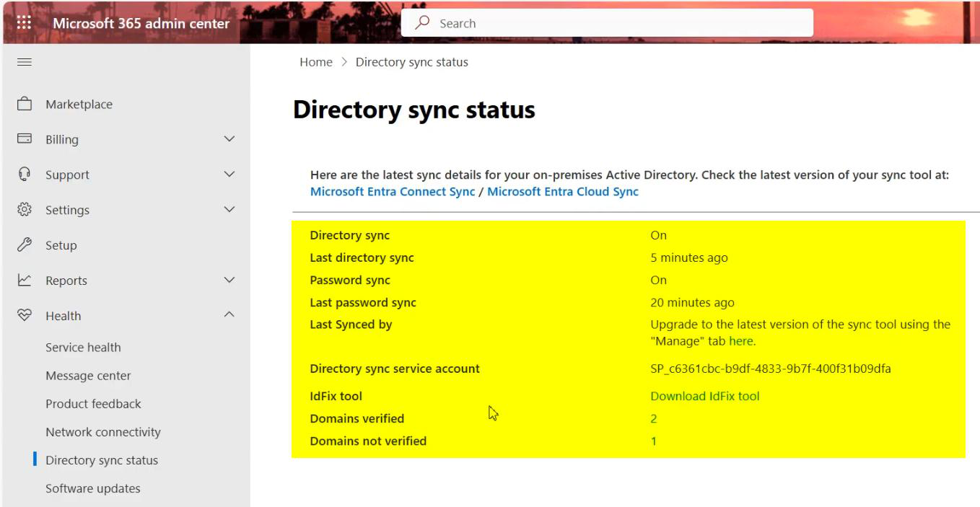Click into the Search input field
The height and width of the screenshot is (507, 980).
click(607, 23)
